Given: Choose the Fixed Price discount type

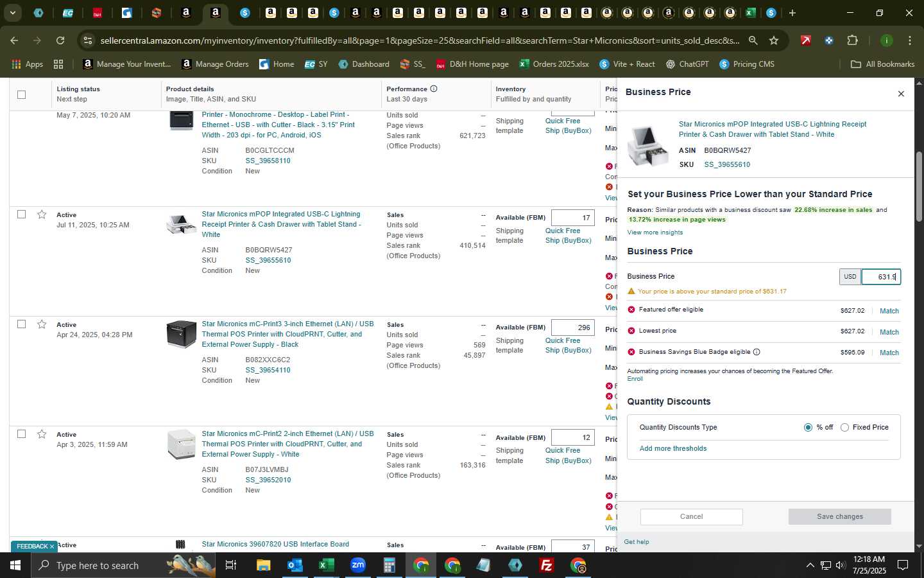Looking at the screenshot, I should pyautogui.click(x=844, y=427).
